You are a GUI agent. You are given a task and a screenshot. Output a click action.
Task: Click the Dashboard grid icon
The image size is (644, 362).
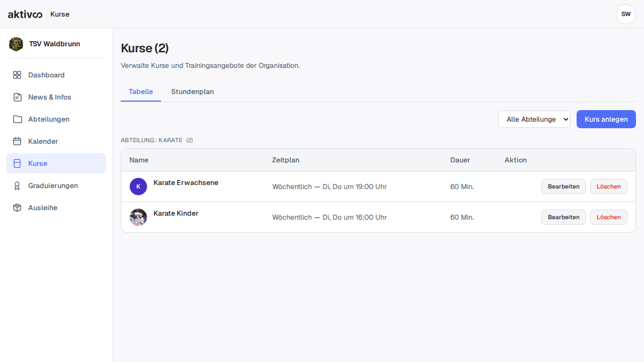(x=17, y=75)
